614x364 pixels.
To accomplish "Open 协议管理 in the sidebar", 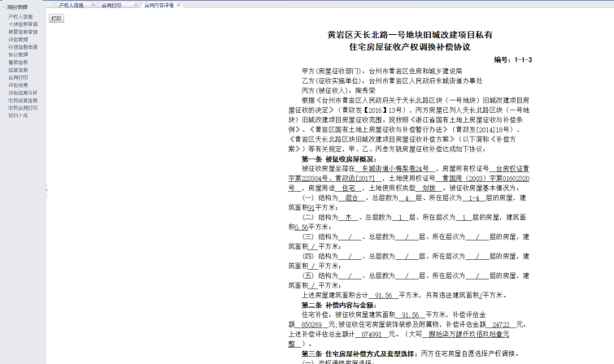I will [19, 54].
